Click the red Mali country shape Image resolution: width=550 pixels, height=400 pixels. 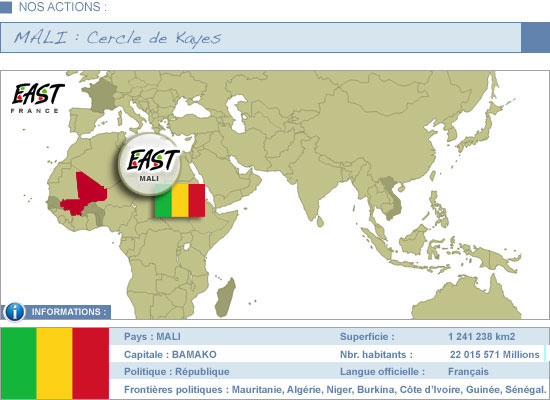click(83, 194)
